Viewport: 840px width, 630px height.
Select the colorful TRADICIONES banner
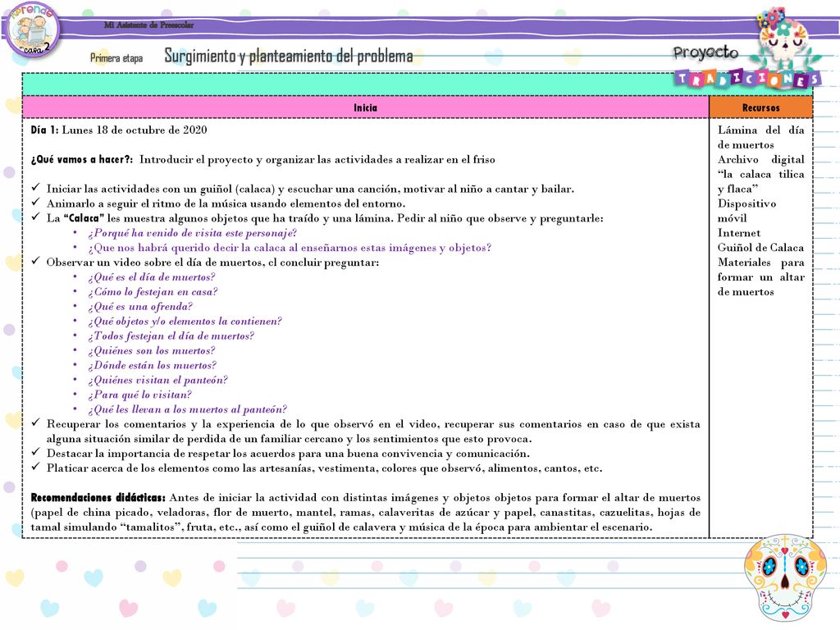pos(748,78)
